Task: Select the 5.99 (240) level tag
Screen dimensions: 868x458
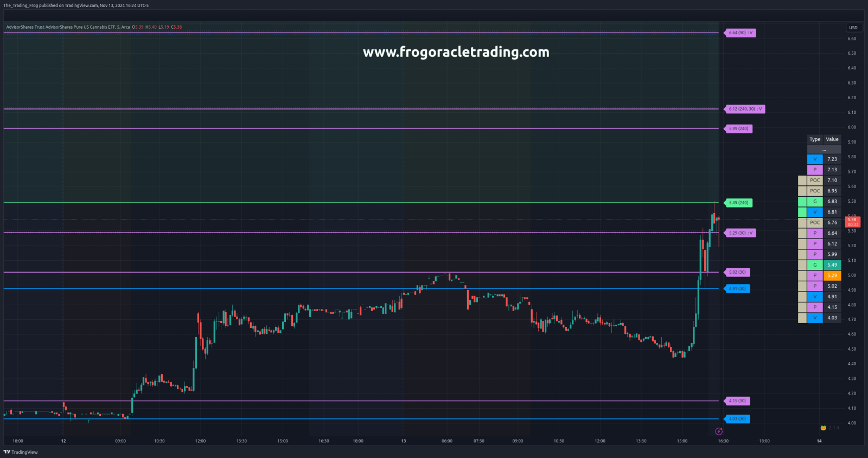Action: pos(738,128)
